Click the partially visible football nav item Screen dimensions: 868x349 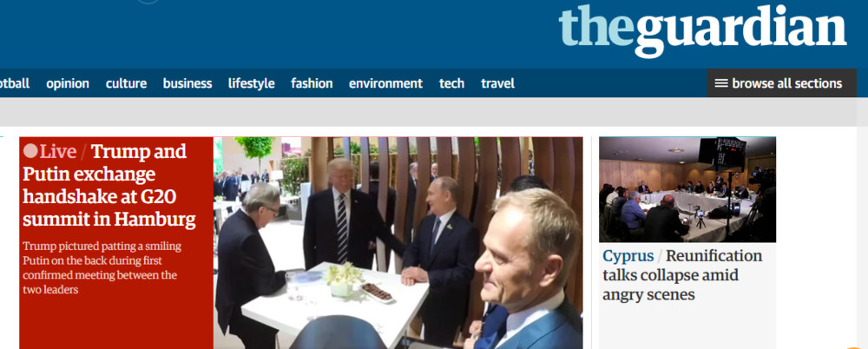pyautogui.click(x=15, y=83)
